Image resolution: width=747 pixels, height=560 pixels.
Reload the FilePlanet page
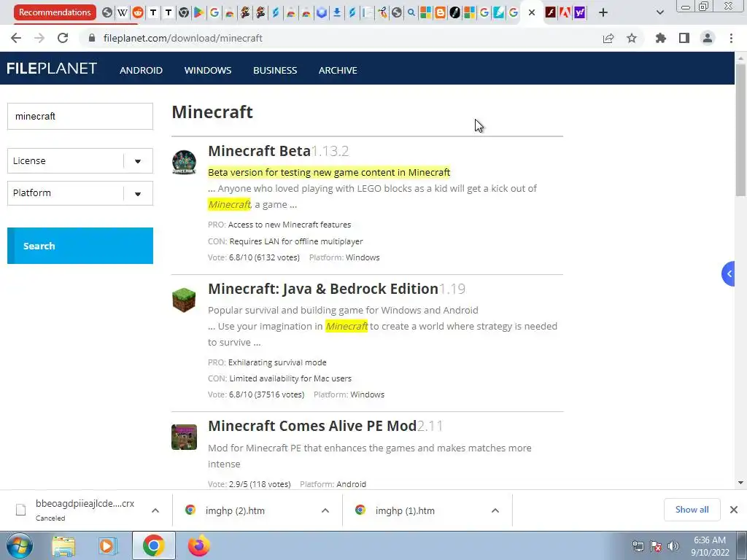63,38
